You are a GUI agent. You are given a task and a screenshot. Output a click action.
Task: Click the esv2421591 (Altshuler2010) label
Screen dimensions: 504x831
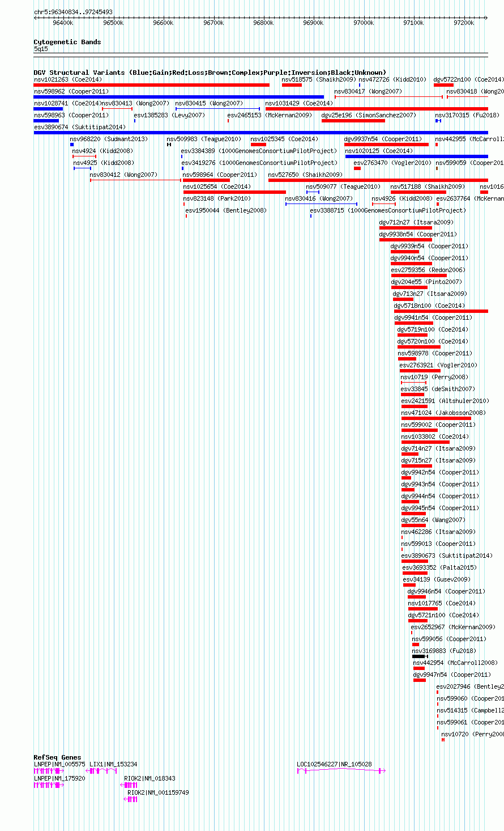pos(445,401)
